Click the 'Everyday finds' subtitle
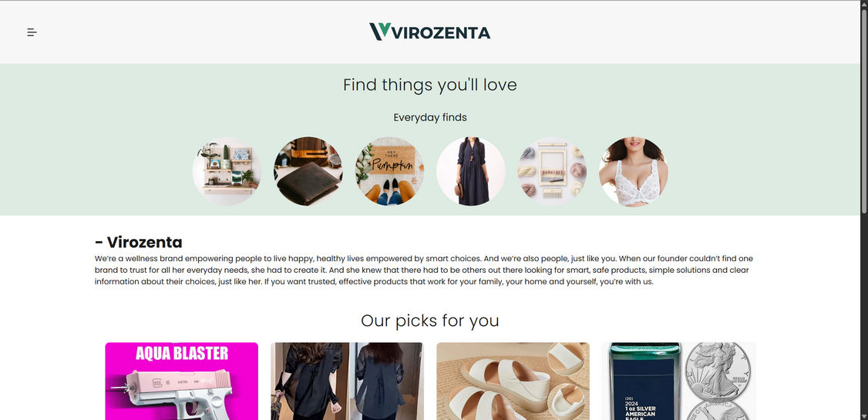The height and width of the screenshot is (420, 868). click(x=429, y=117)
